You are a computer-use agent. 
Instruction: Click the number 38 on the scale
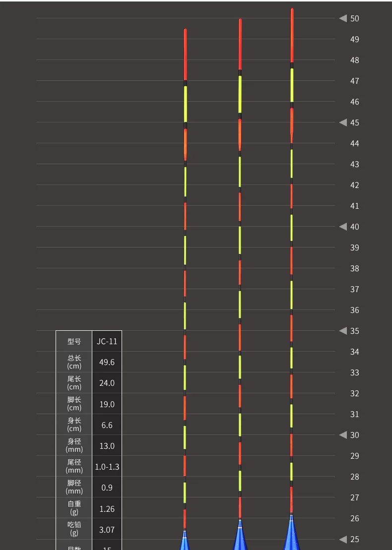[354, 268]
